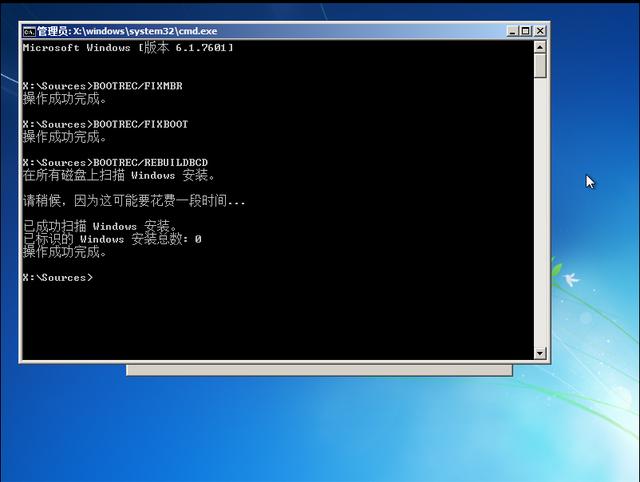Maximize the command prompt window
This screenshot has width=640, height=482.
click(526, 31)
